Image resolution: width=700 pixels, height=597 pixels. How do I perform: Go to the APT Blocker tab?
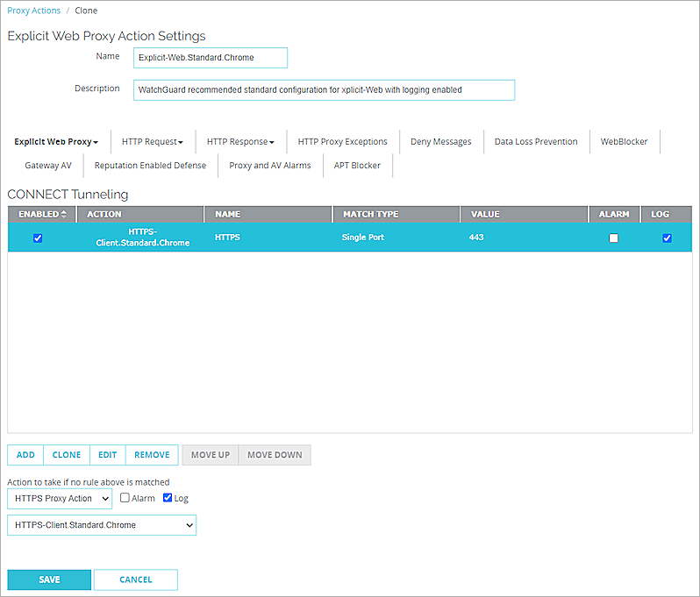pos(357,165)
